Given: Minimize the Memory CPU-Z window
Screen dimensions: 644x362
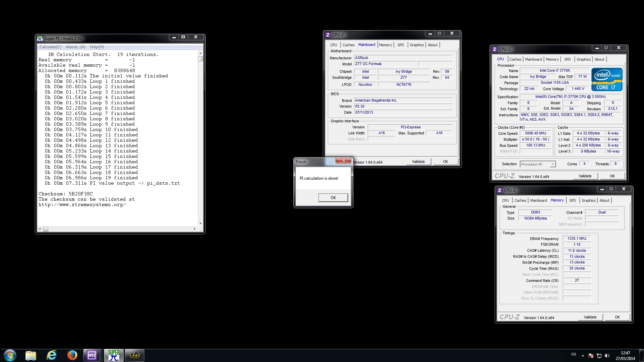Looking at the screenshot, I should pyautogui.click(x=602, y=189).
